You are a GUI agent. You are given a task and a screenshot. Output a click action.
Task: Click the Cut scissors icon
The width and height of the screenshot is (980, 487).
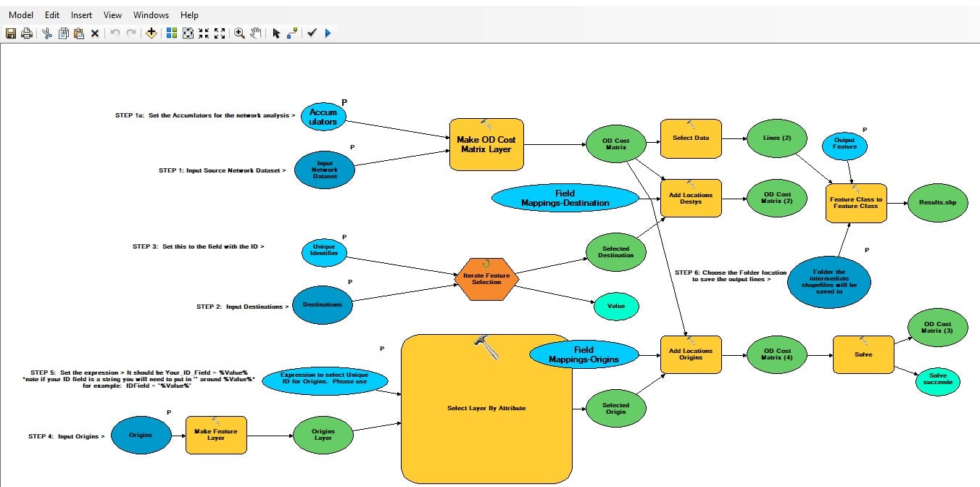click(47, 33)
